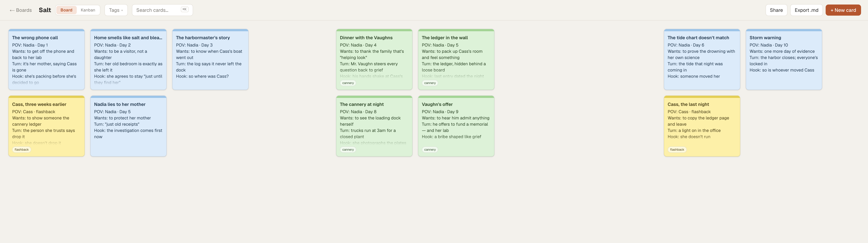Switch to Kanban view
868x243 pixels.
88,10
